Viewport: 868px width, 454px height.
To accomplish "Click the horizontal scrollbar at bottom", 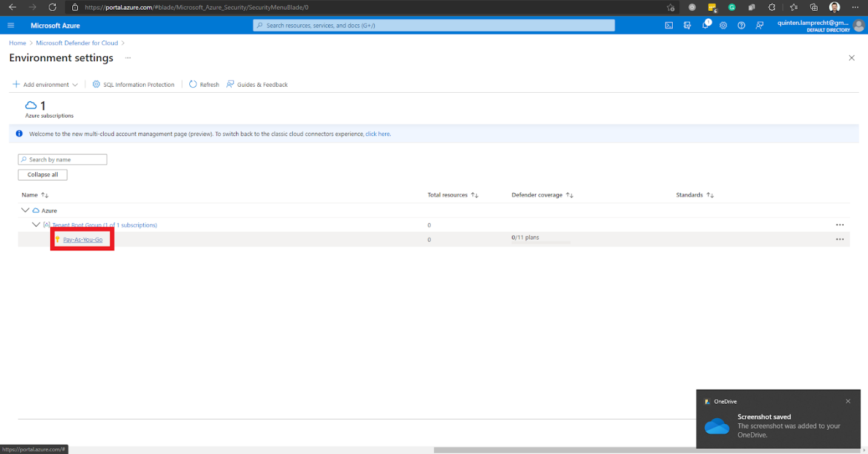I will [647, 450].
